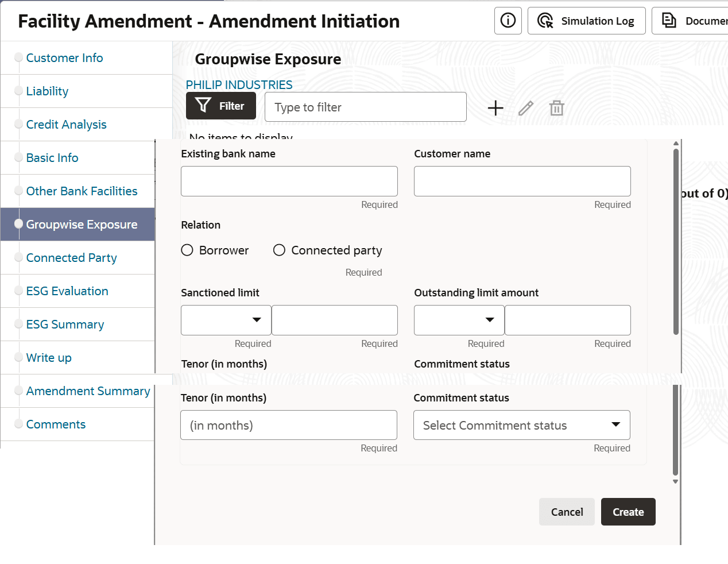Click the delete trash icon

point(556,108)
